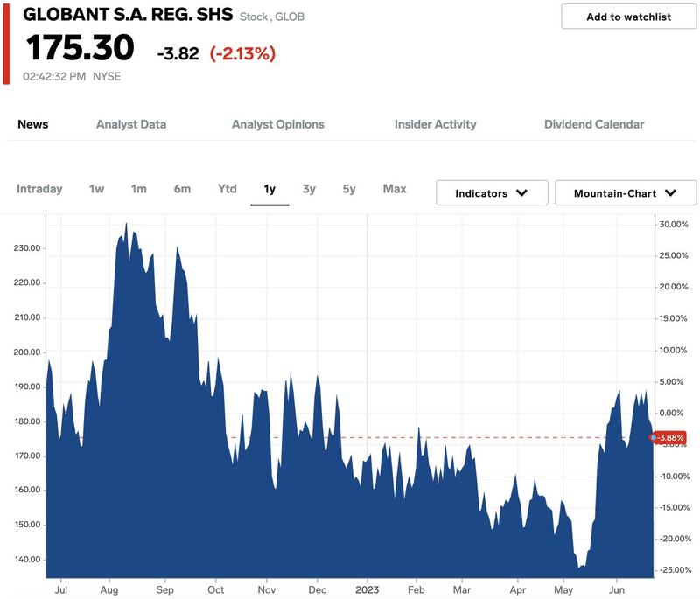
Task: Open the News tab
Action: pos(33,124)
